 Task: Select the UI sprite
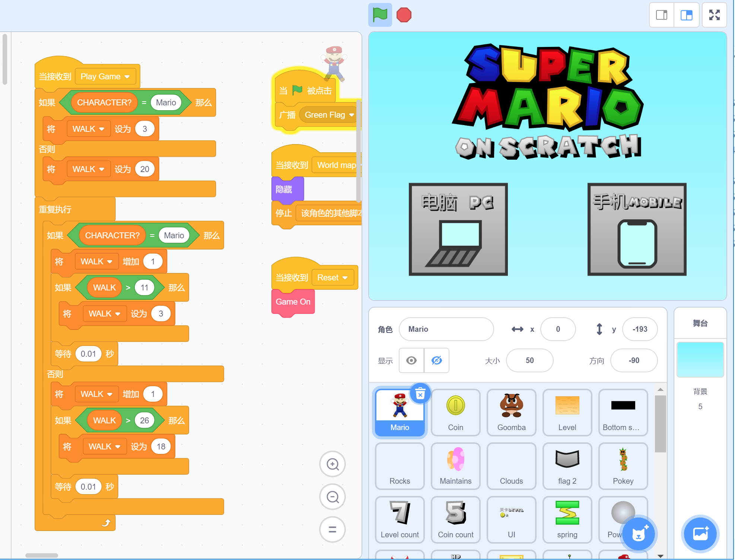pyautogui.click(x=511, y=519)
